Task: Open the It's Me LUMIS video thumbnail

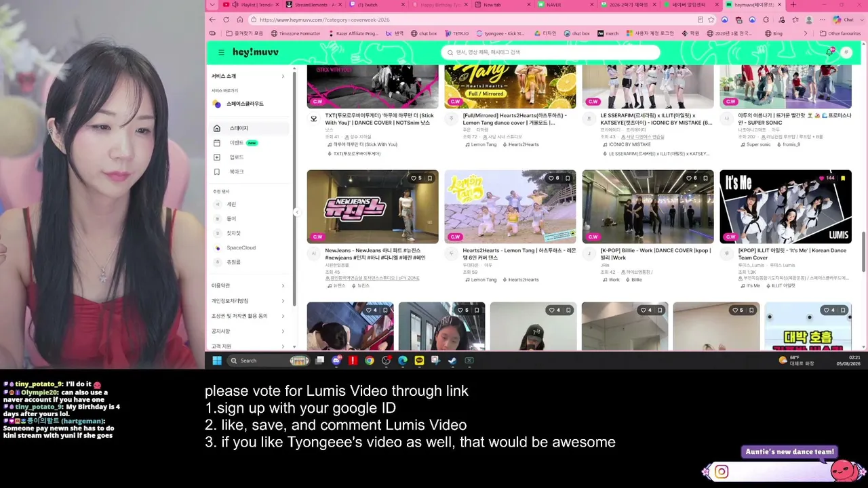Action: tap(785, 207)
